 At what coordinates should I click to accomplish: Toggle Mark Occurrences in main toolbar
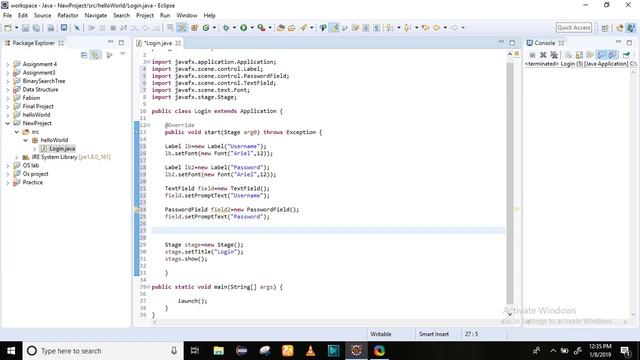coord(334,28)
